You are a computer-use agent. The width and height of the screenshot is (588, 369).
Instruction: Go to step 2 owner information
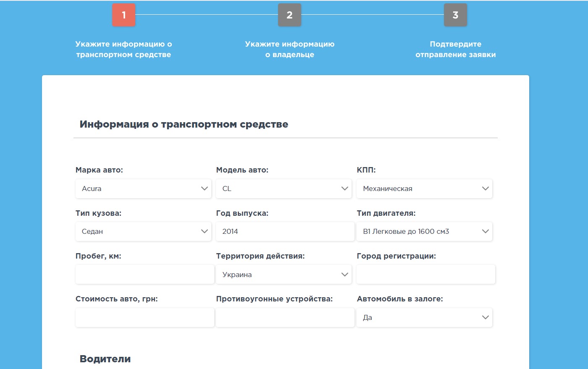coord(289,15)
